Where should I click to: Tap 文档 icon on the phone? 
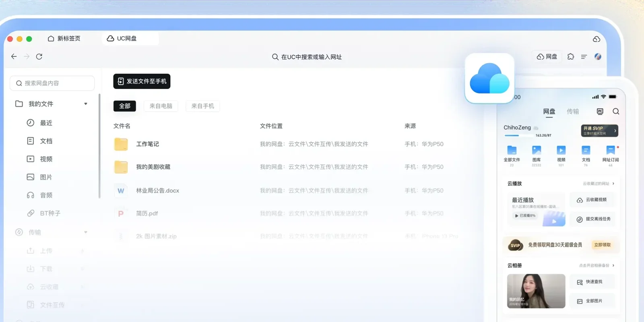coord(586,151)
